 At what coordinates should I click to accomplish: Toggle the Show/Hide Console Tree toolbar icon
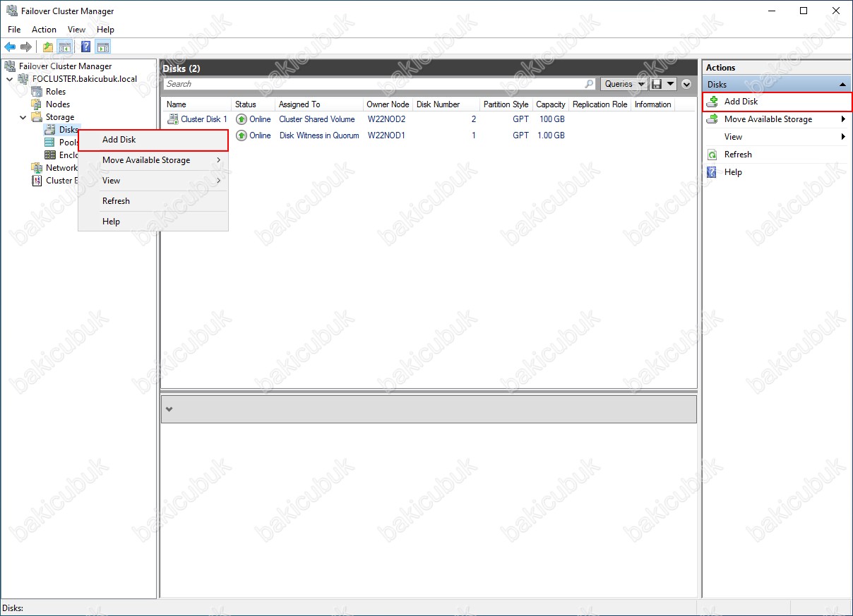(x=65, y=47)
